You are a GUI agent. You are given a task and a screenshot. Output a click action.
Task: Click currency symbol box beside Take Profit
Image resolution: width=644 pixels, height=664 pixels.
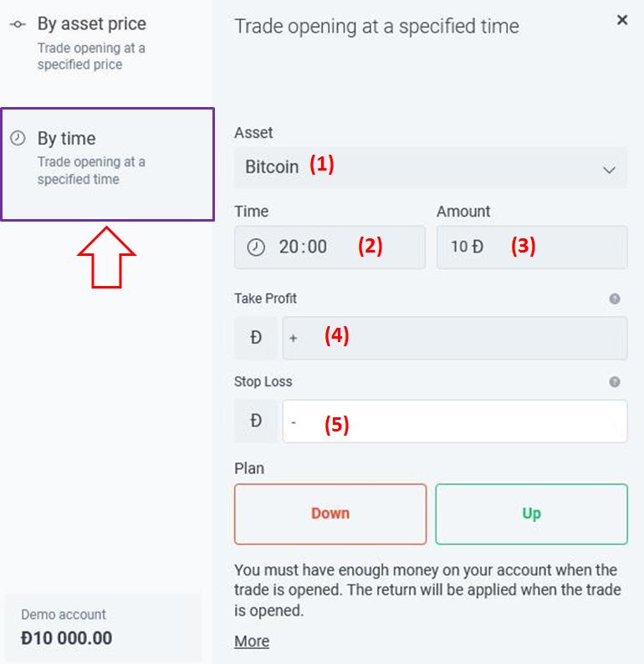coord(256,338)
